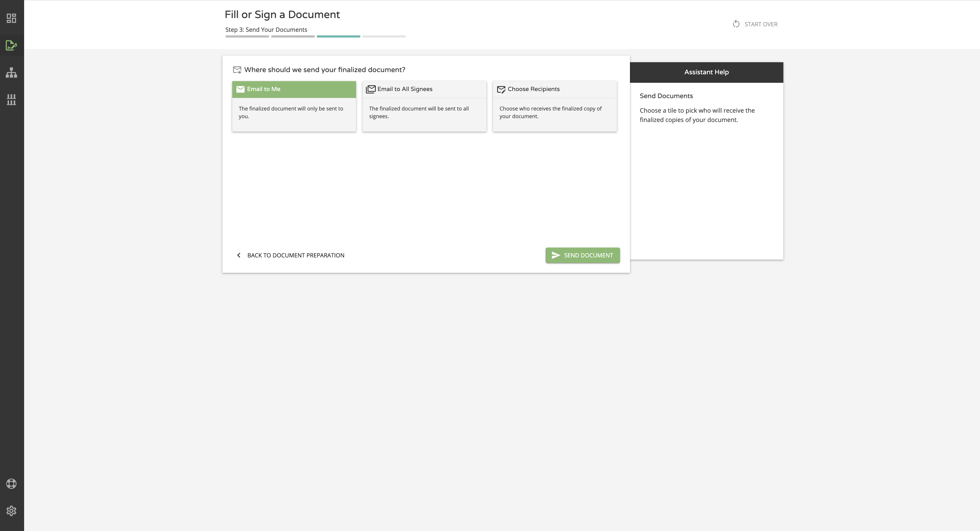This screenshot has height=531, width=980.
Task: Click the envelope icon beside the heading question
Action: pyautogui.click(x=237, y=70)
